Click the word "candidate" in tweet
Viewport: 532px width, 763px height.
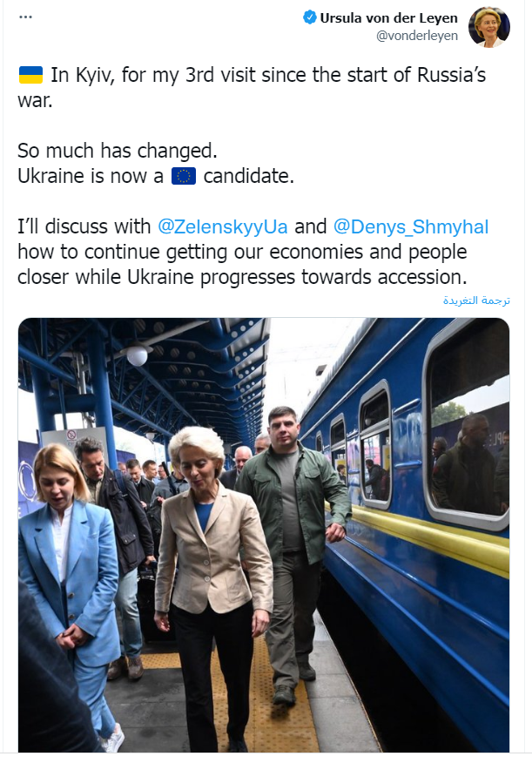[x=248, y=177]
